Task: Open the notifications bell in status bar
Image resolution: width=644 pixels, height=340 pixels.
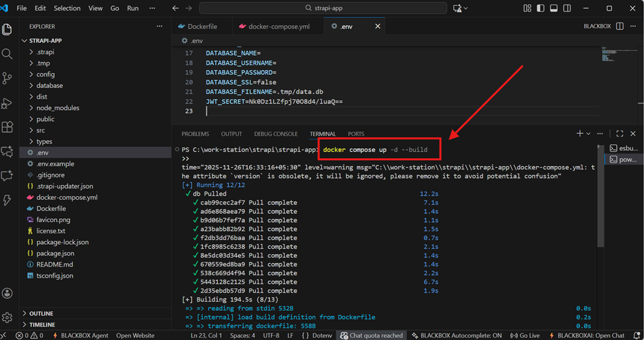Action: pos(637,335)
